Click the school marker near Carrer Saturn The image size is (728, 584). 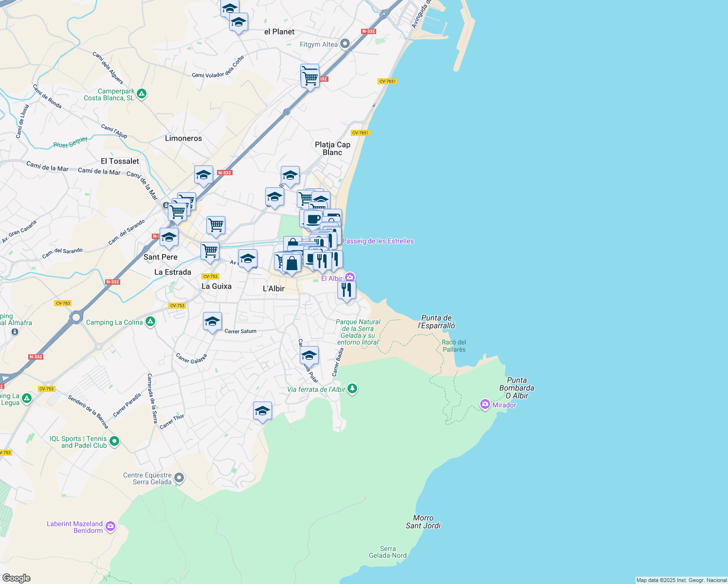pyautogui.click(x=212, y=321)
